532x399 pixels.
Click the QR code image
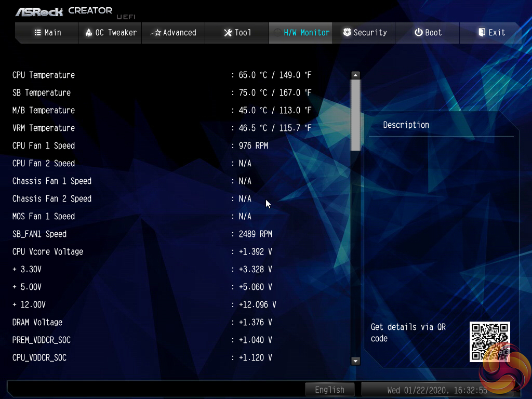(x=489, y=342)
